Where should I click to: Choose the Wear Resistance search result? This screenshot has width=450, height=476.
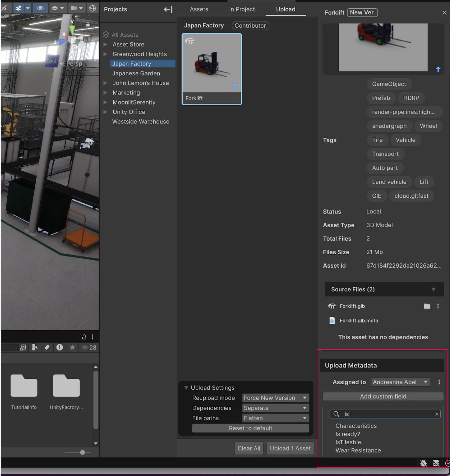(358, 451)
